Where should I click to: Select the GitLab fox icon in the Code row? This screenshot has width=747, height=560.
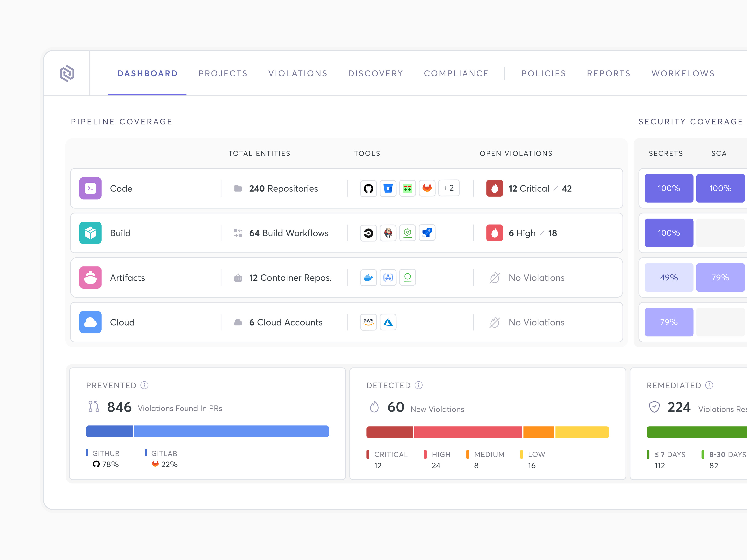click(427, 188)
